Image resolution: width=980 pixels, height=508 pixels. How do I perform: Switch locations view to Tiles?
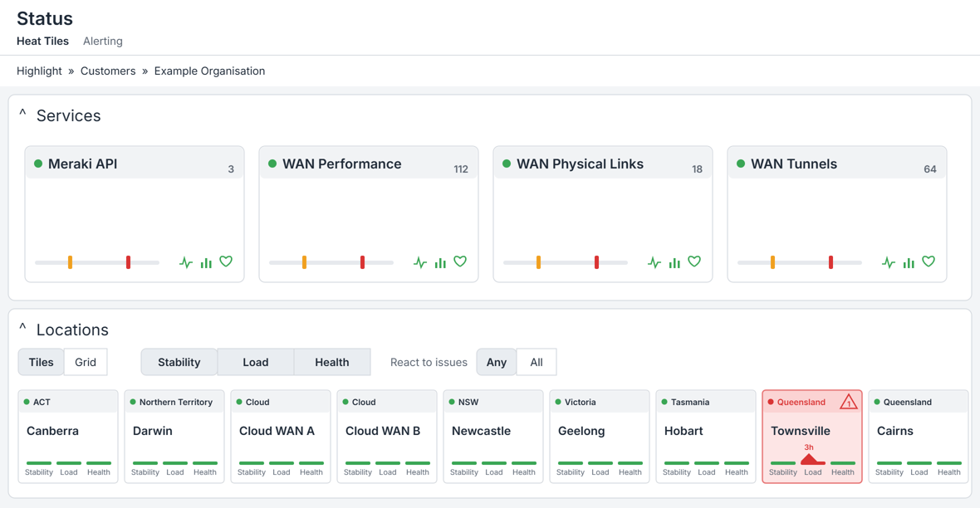click(x=42, y=362)
